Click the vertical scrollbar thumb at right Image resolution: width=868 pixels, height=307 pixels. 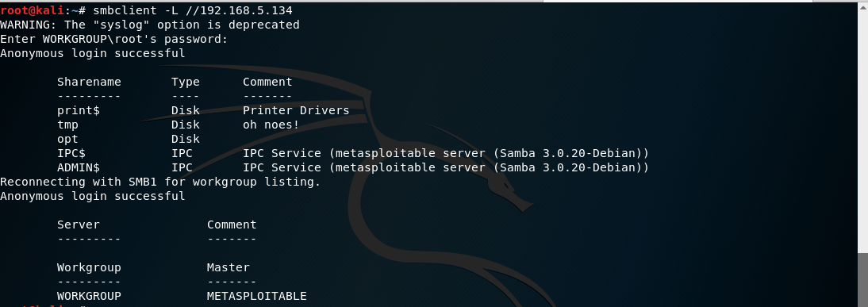click(863, 281)
